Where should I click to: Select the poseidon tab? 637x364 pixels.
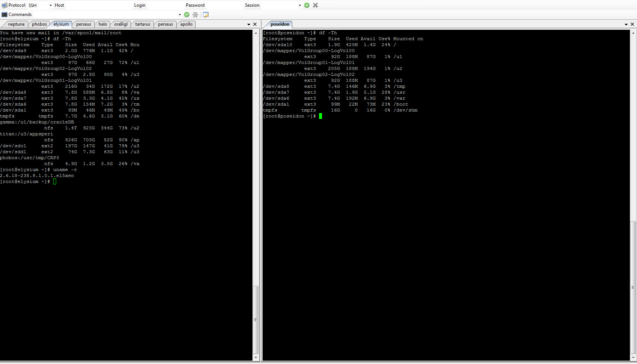pos(279,24)
